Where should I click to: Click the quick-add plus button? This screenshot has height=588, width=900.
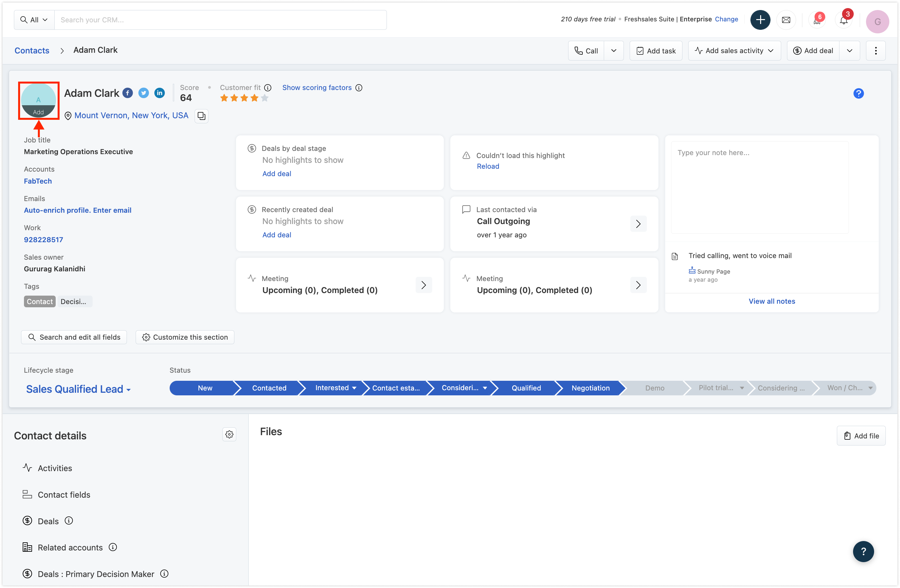[x=760, y=20]
